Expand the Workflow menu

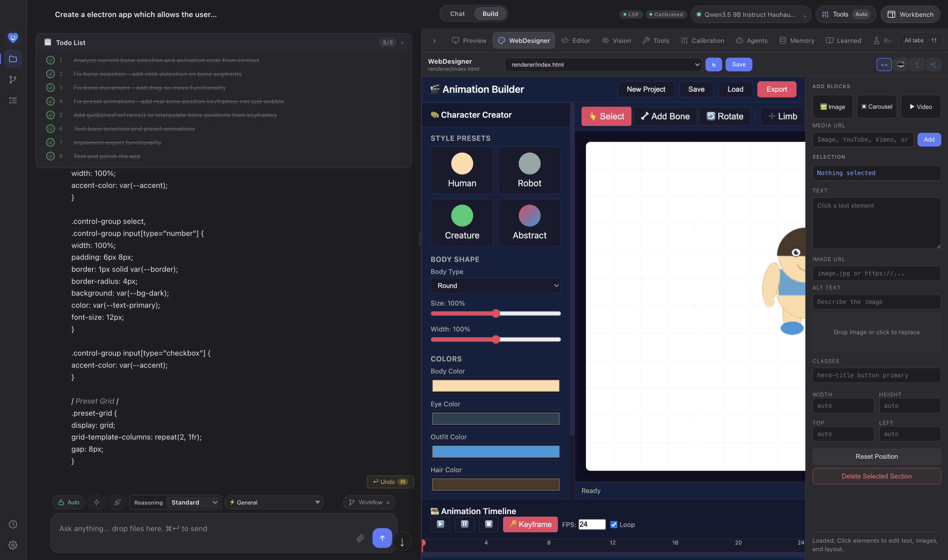pos(369,502)
